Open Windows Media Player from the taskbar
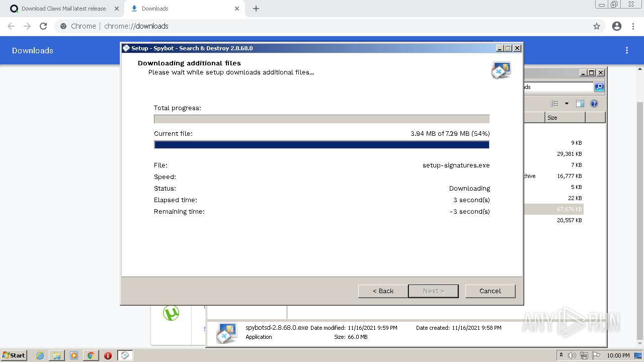The width and height of the screenshot is (644, 362). [x=74, y=355]
